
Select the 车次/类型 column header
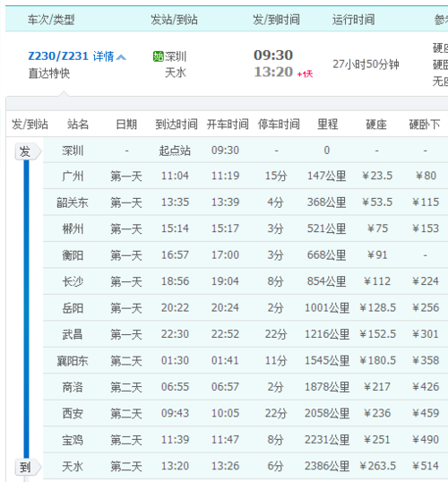(x=51, y=20)
